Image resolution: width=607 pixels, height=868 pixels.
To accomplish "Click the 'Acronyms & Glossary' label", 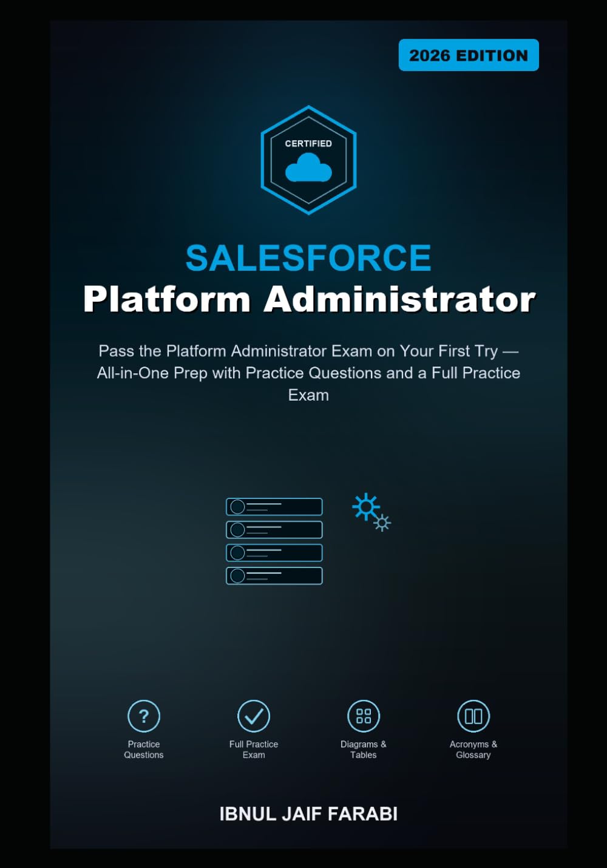I will (473, 750).
